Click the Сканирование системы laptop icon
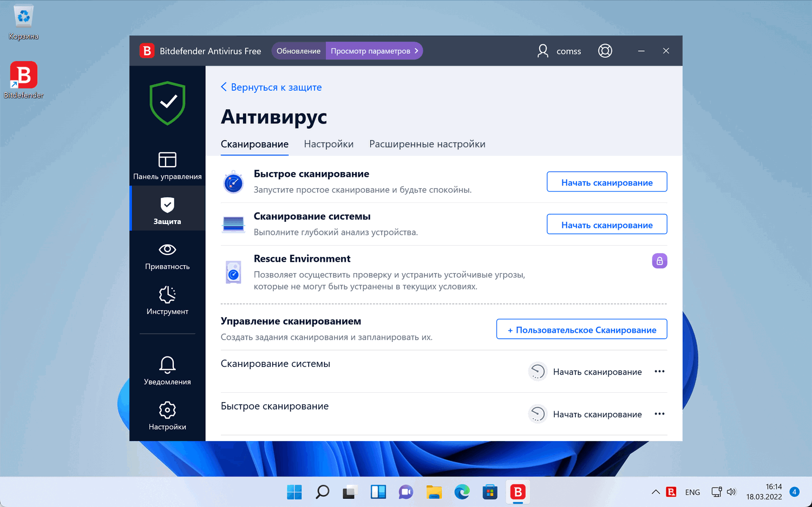The image size is (812, 507). tap(233, 223)
